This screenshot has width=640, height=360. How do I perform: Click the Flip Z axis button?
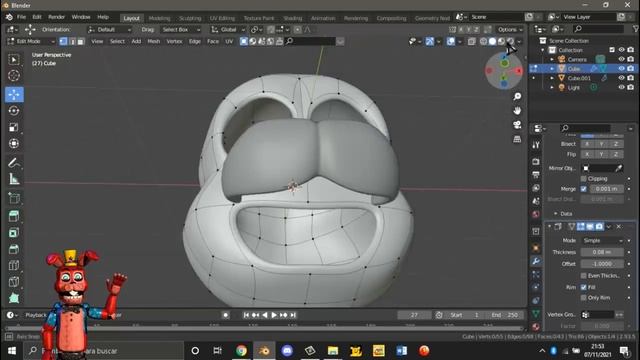click(x=616, y=154)
